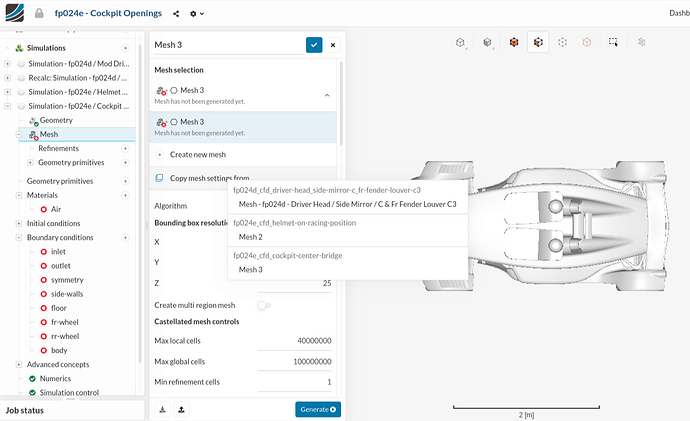
Task: Click Copy mesh settings from entry
Action: 243,178
